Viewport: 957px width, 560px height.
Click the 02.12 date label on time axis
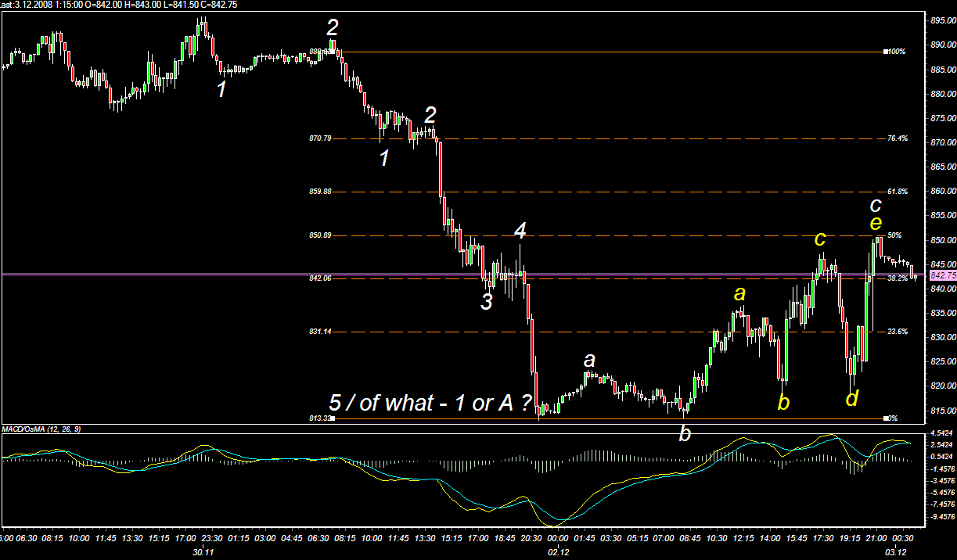click(x=557, y=551)
